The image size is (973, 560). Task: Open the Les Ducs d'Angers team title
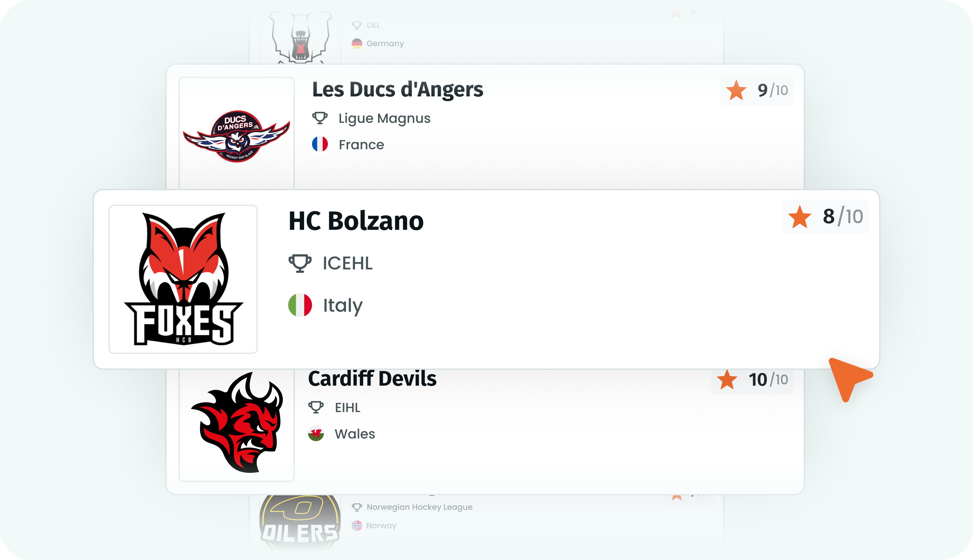coord(398,89)
